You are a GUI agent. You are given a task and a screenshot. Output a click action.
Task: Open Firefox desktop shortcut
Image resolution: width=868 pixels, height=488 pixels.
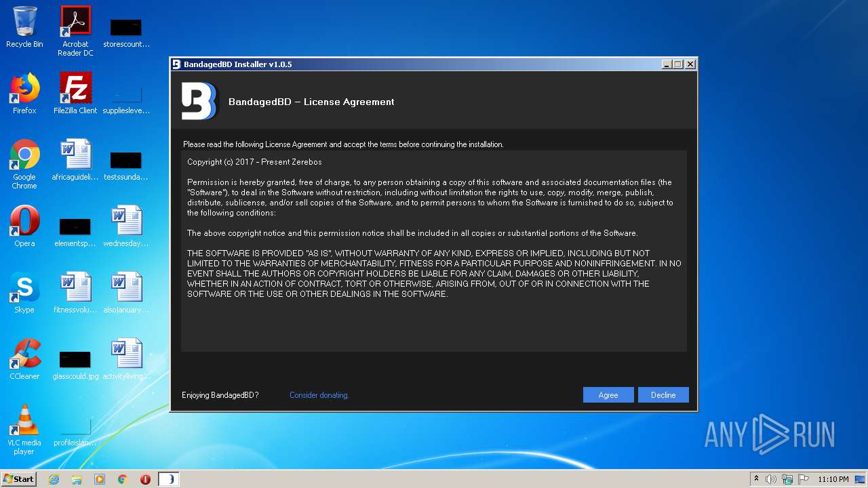[x=24, y=94]
